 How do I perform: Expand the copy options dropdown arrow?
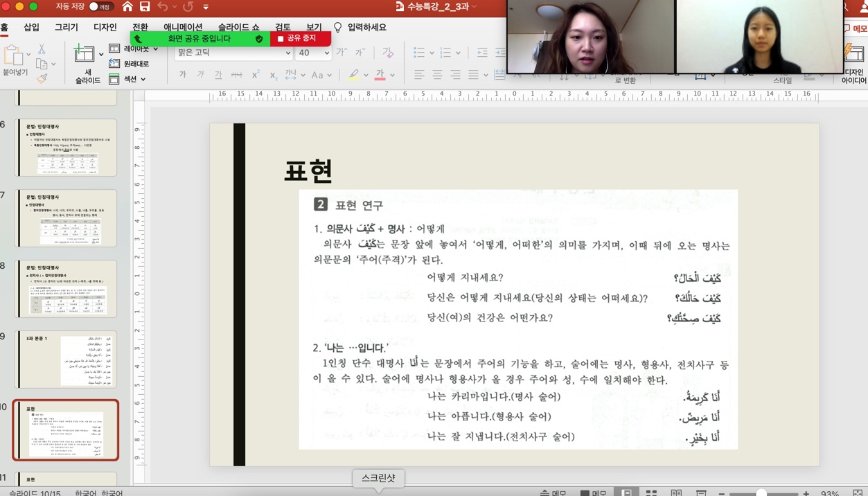53,64
